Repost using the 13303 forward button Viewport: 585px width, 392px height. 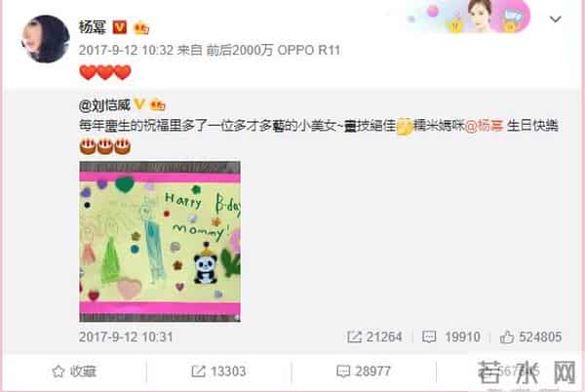(x=218, y=372)
